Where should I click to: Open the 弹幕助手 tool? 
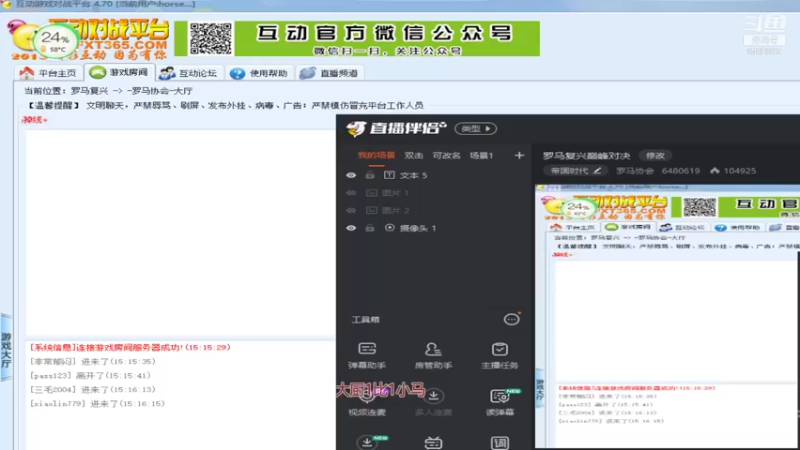pyautogui.click(x=367, y=355)
